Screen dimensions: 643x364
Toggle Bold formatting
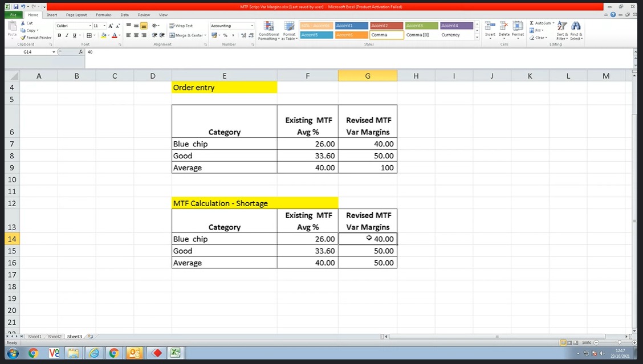click(59, 36)
